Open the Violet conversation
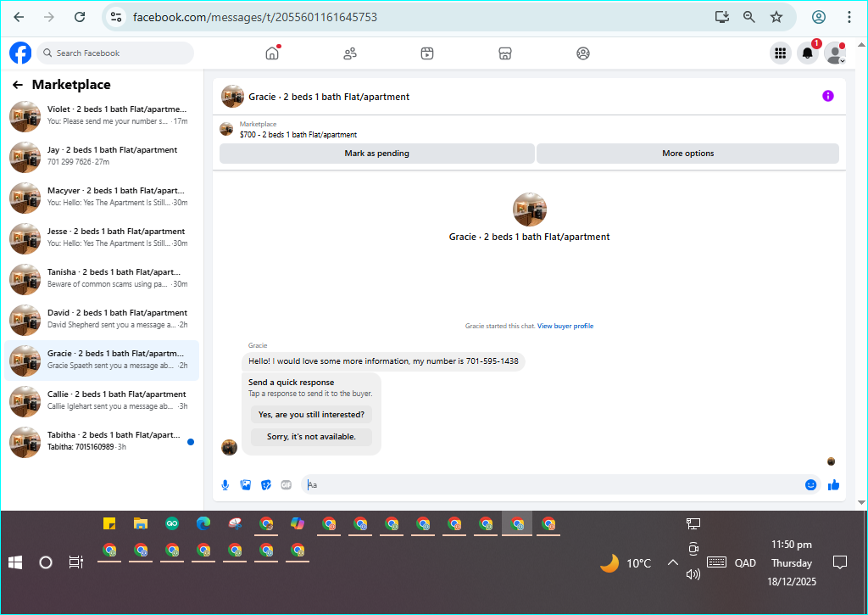868x615 pixels. (102, 116)
